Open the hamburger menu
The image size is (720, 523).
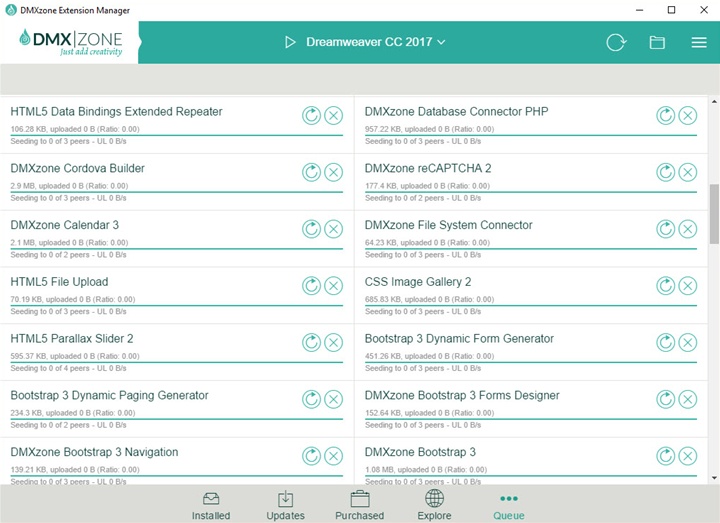click(x=699, y=42)
